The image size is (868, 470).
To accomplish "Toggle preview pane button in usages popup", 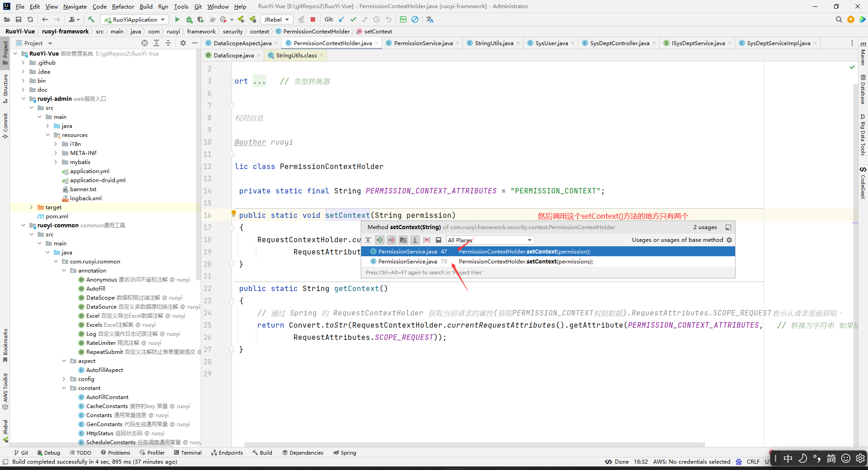I will pyautogui.click(x=439, y=240).
